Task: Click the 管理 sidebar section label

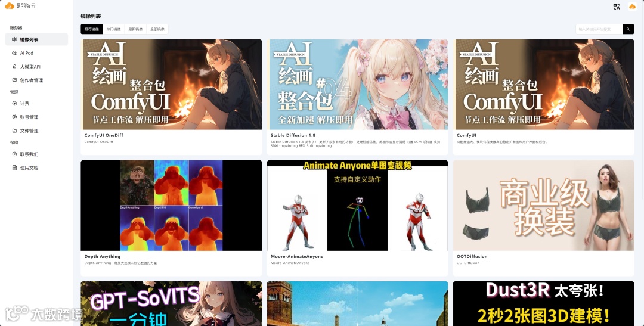Action: pos(14,92)
